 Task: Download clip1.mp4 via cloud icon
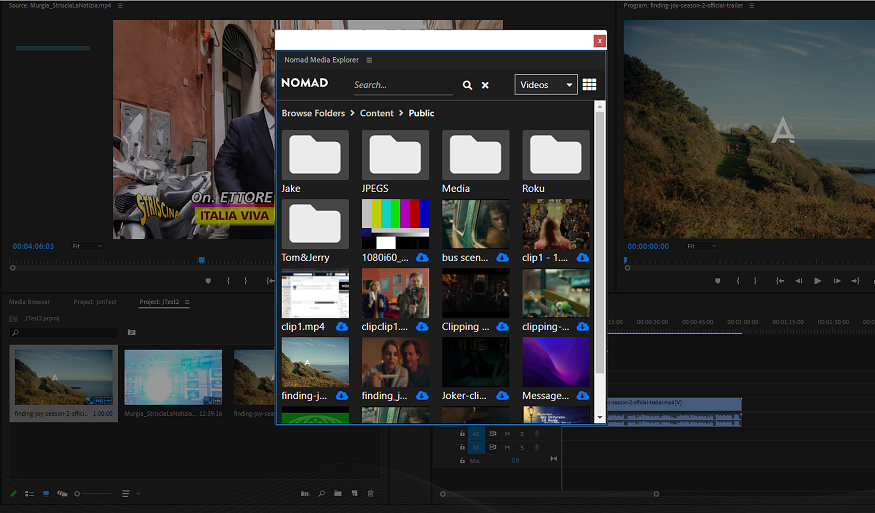342,327
